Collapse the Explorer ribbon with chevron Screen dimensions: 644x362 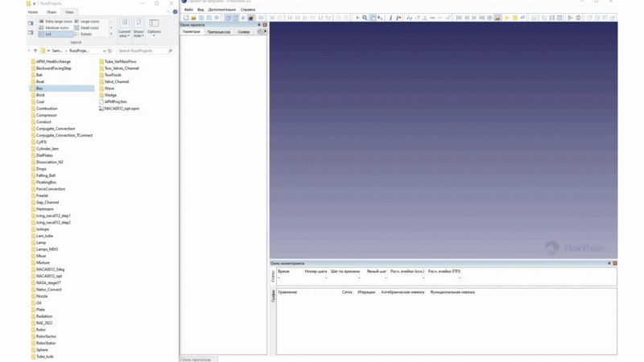(x=168, y=12)
